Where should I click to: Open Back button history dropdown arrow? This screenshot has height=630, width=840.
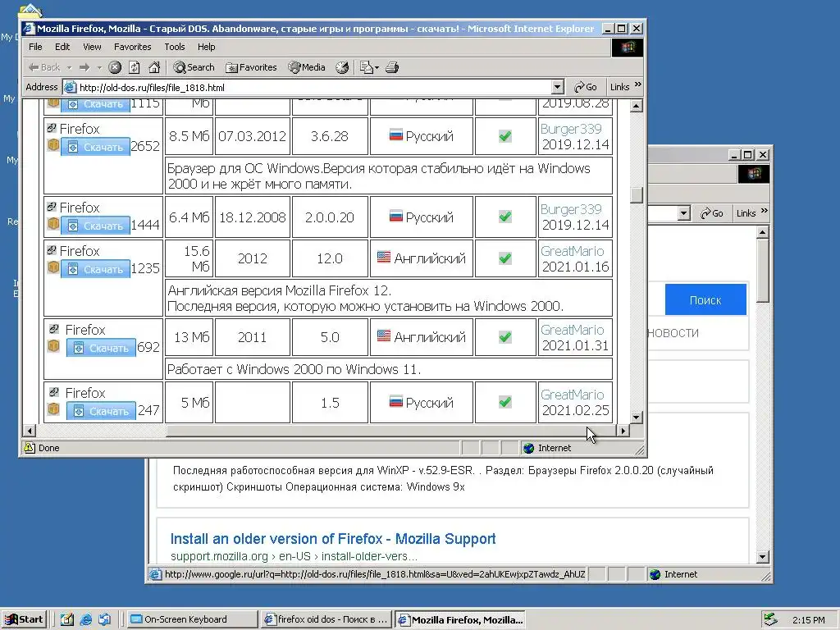coord(69,67)
